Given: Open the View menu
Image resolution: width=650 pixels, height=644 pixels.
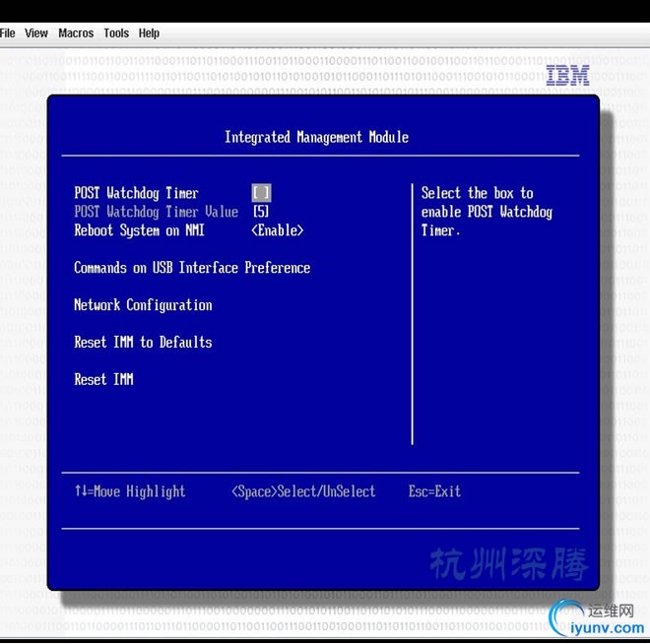Looking at the screenshot, I should pyautogui.click(x=36, y=33).
